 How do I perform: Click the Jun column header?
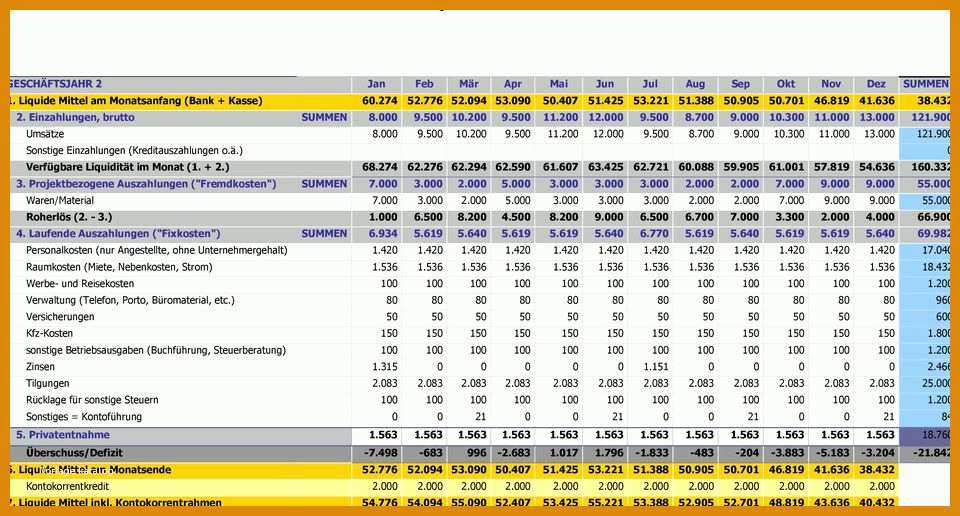coord(604,84)
